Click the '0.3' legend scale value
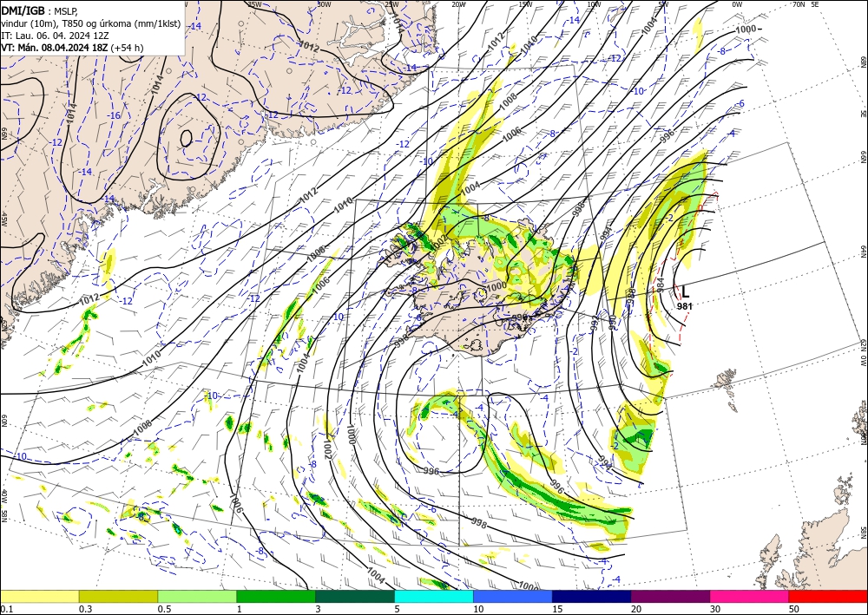 click(85, 609)
